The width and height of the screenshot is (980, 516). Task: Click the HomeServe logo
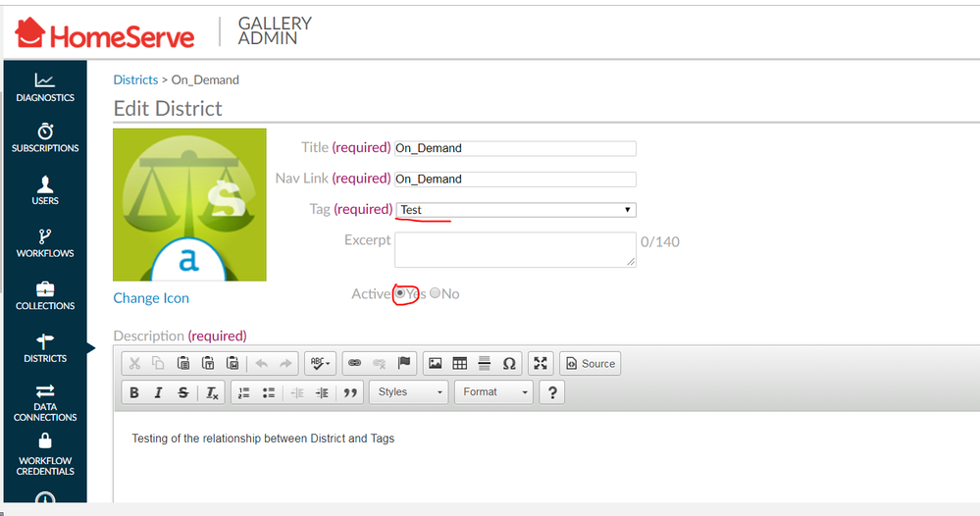pos(104,33)
